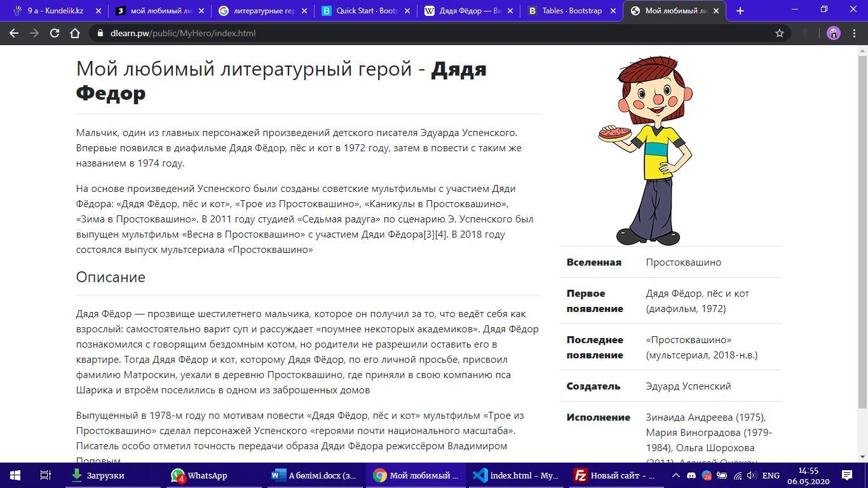Screen dimensions: 868x488
Task: Open Windows Task View
Action: (46, 475)
